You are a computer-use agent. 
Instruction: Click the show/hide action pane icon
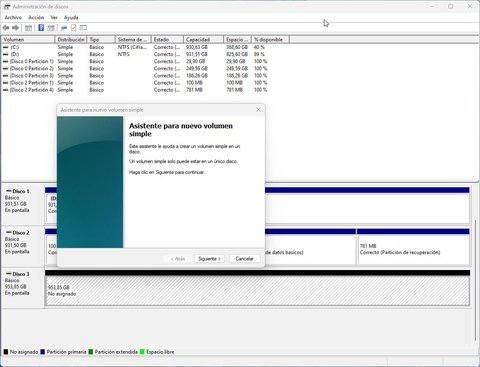click(x=51, y=28)
